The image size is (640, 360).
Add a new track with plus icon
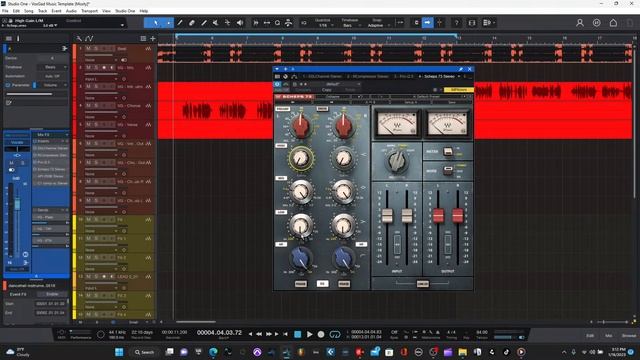click(153, 38)
